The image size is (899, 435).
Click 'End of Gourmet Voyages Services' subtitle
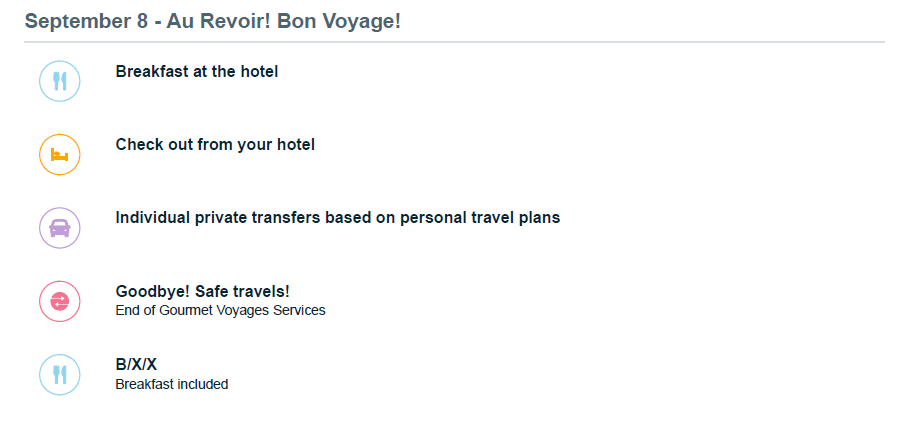pos(220,310)
